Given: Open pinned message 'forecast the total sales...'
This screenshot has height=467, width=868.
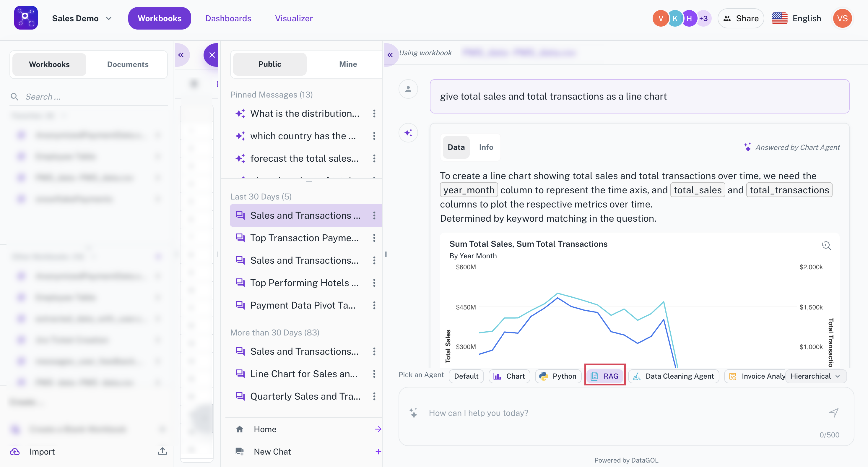Looking at the screenshot, I should [x=304, y=158].
